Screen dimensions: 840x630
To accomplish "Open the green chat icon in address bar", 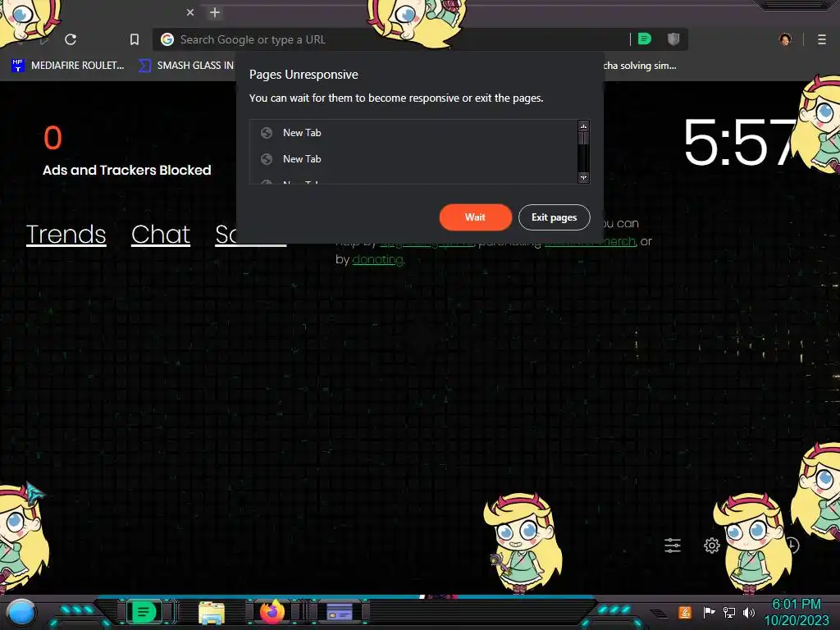I will point(645,39).
